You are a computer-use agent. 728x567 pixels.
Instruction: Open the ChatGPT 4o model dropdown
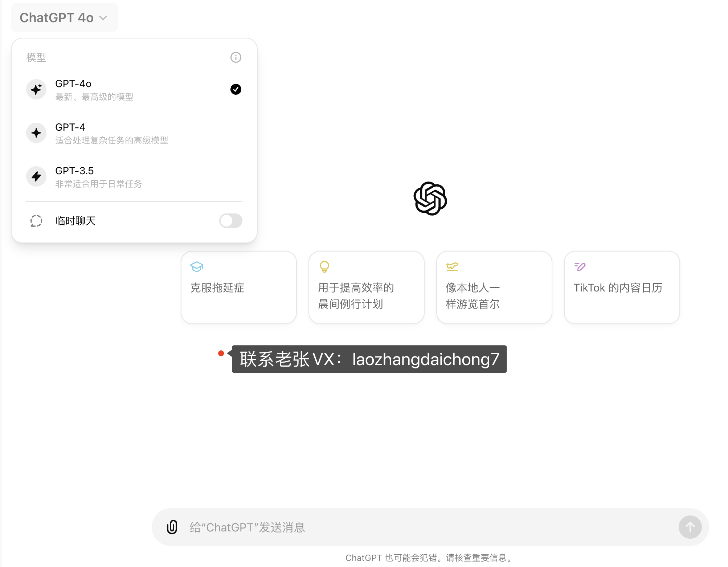[x=64, y=17]
